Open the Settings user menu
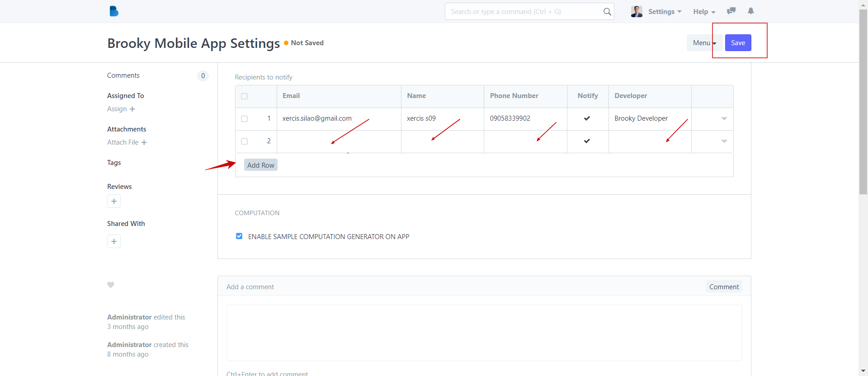The height and width of the screenshot is (376, 868). [x=665, y=12]
